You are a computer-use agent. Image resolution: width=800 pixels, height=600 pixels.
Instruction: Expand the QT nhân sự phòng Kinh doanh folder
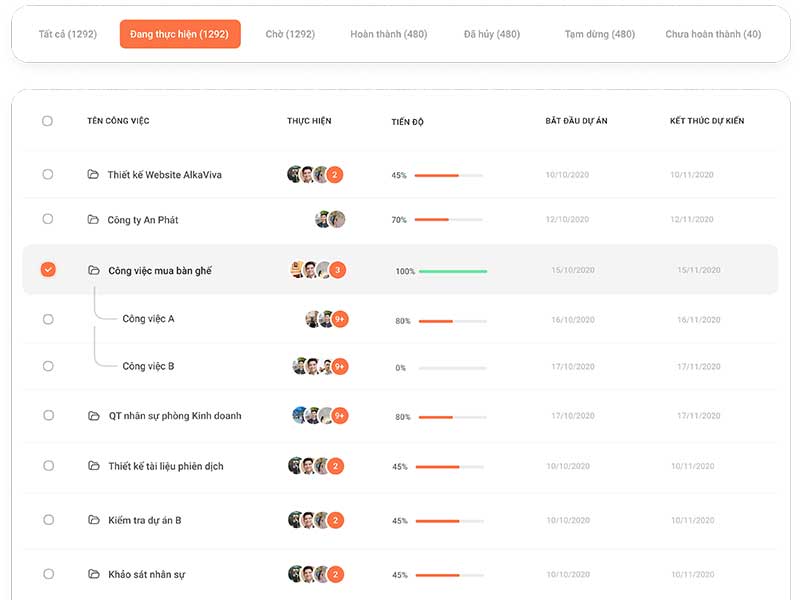pos(94,416)
